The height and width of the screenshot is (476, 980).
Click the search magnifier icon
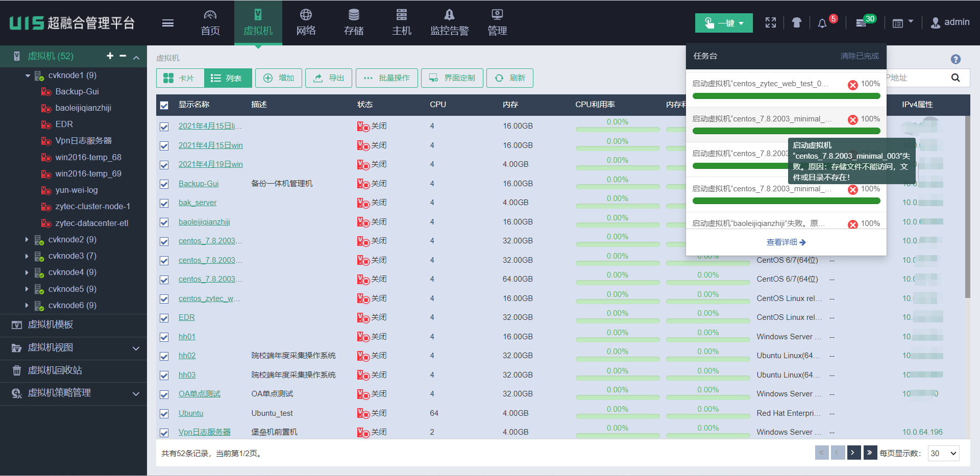(955, 78)
